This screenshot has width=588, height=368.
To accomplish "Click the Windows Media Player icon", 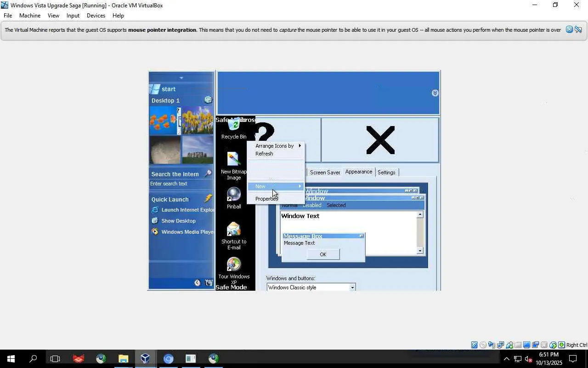I will (155, 232).
